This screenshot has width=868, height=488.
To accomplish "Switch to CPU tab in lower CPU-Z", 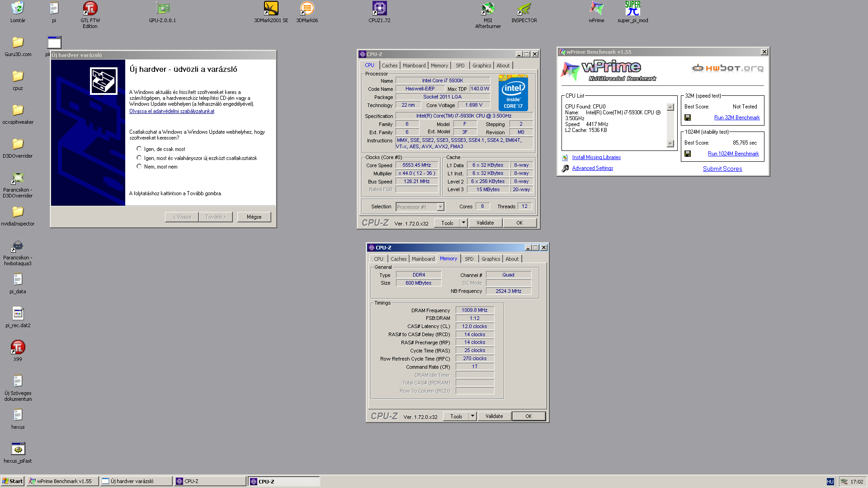I will [378, 259].
